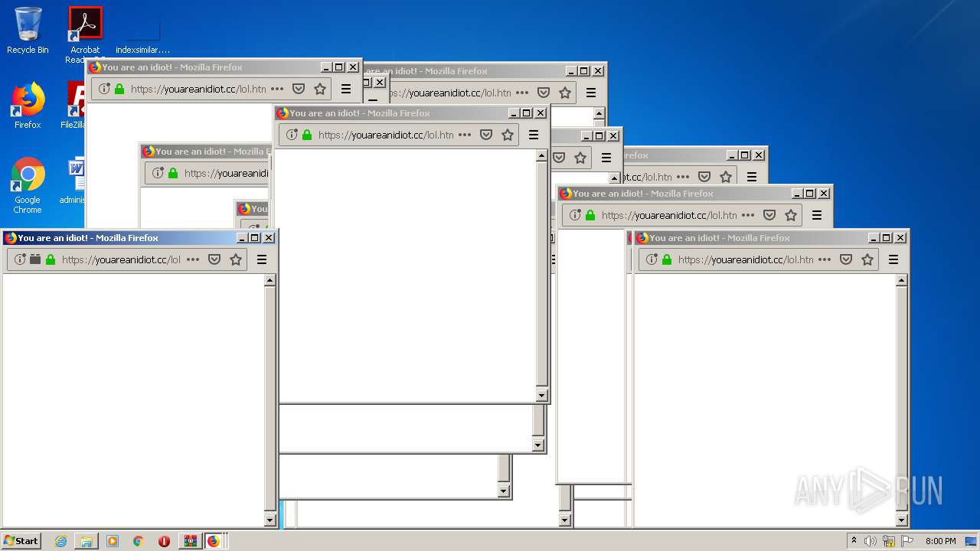Open the network status tray icon
Viewport: 980px width, 551px height.
pos(889,541)
